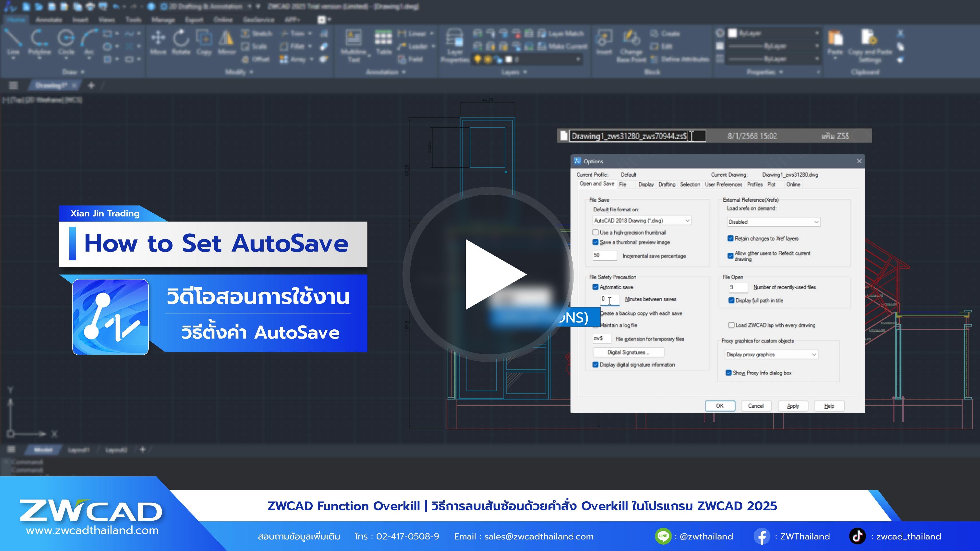Open Default file format dropdown

[x=642, y=221]
